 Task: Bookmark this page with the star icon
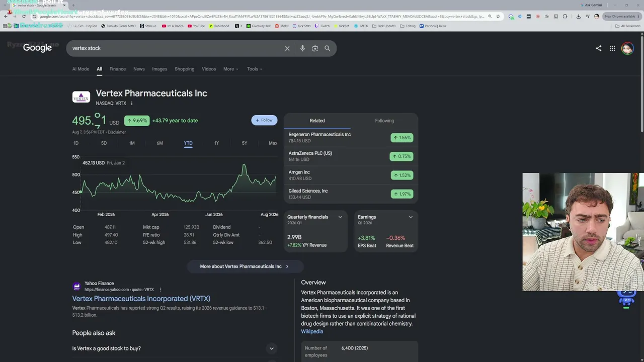click(x=498, y=16)
